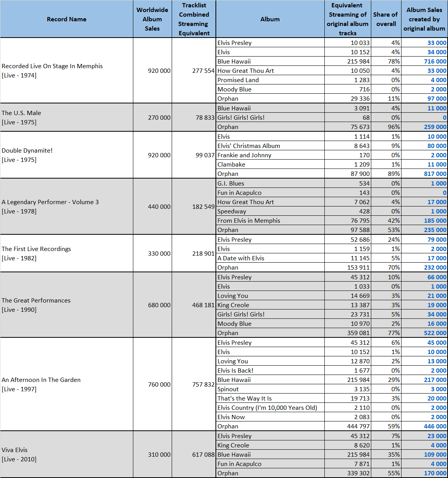The width and height of the screenshot is (448, 478).
Task: Select the 'Frankie and Johnny' album cell
Action: pyautogui.click(x=270, y=155)
